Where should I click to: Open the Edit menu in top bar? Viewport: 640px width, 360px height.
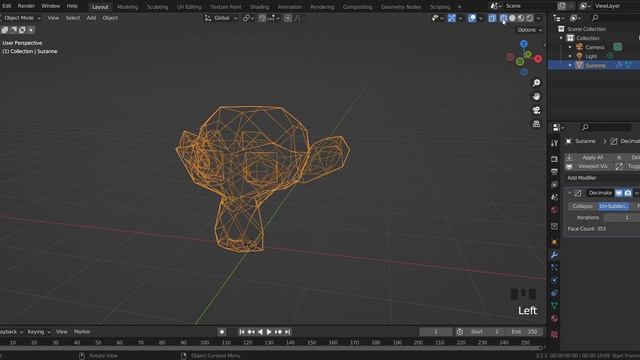point(7,6)
